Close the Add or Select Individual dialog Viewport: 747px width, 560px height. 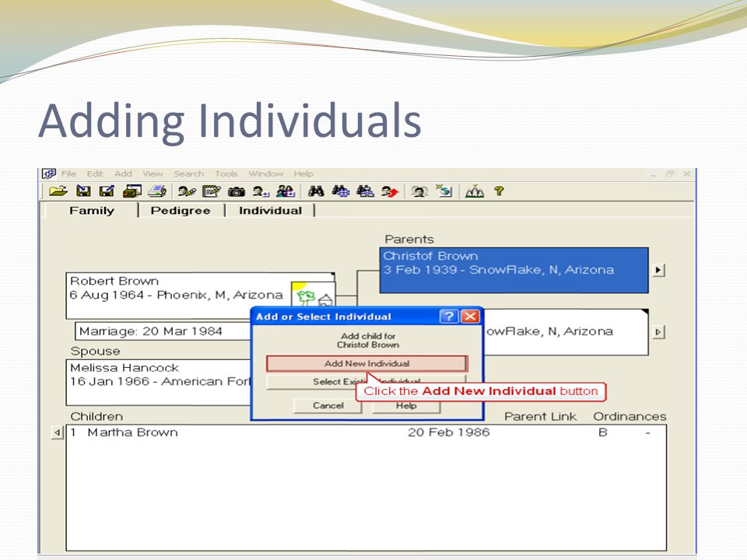[x=471, y=317]
